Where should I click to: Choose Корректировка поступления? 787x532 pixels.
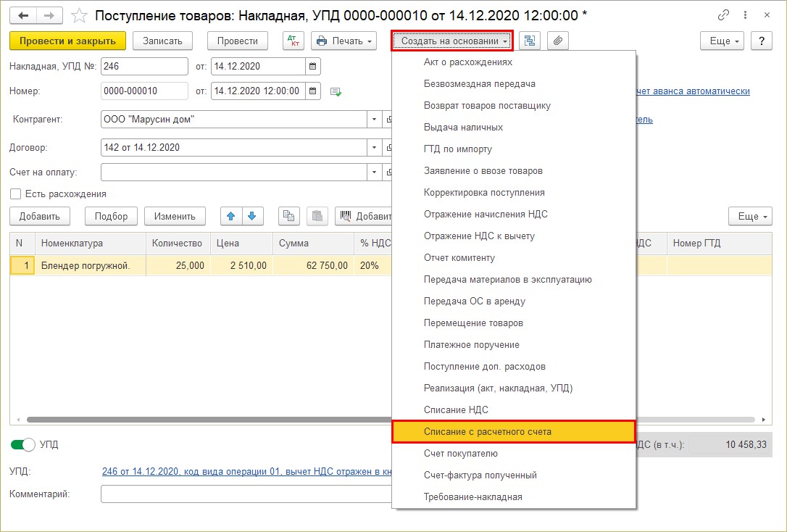point(514,193)
